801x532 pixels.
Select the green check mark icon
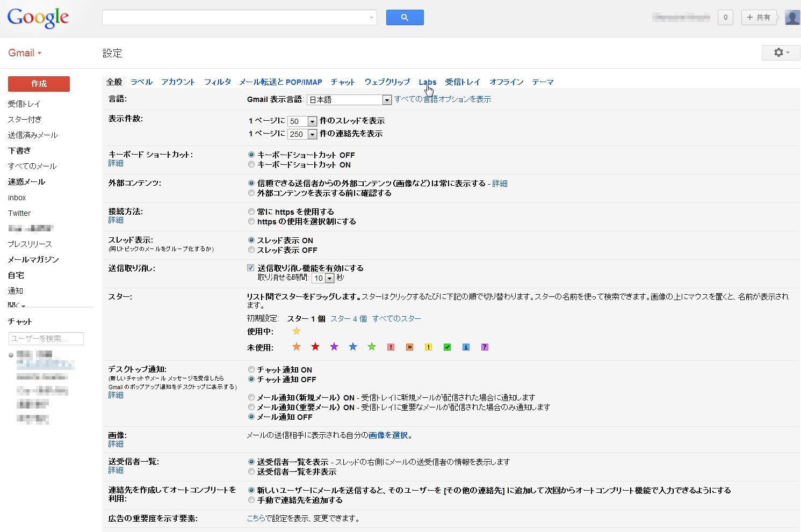[x=447, y=347]
